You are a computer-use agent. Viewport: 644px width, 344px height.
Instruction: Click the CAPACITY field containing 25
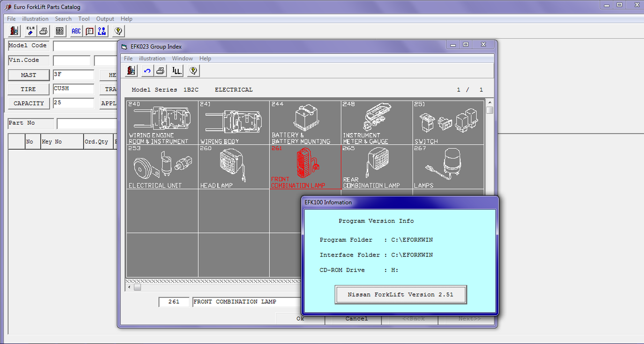73,103
